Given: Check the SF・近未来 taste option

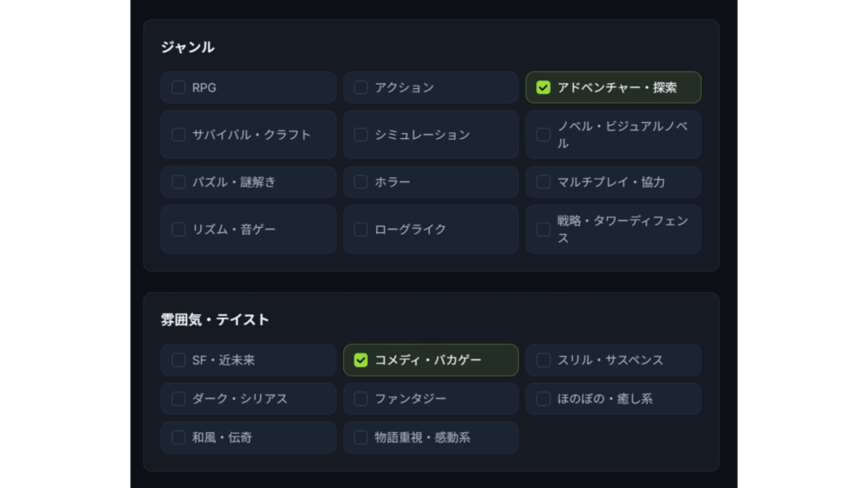Looking at the screenshot, I should [x=179, y=360].
